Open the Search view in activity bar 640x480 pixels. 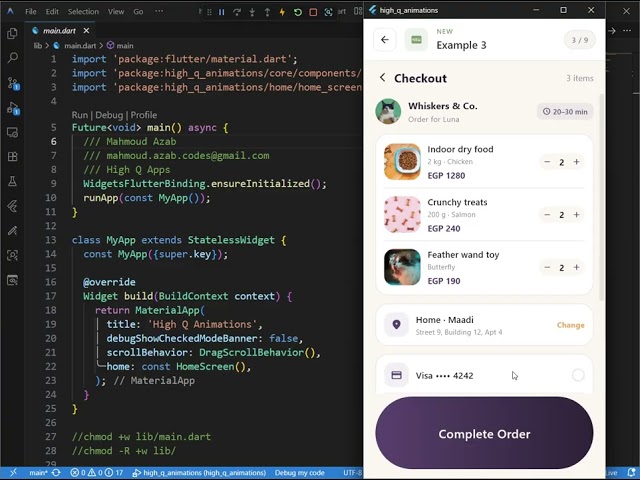coord(12,58)
